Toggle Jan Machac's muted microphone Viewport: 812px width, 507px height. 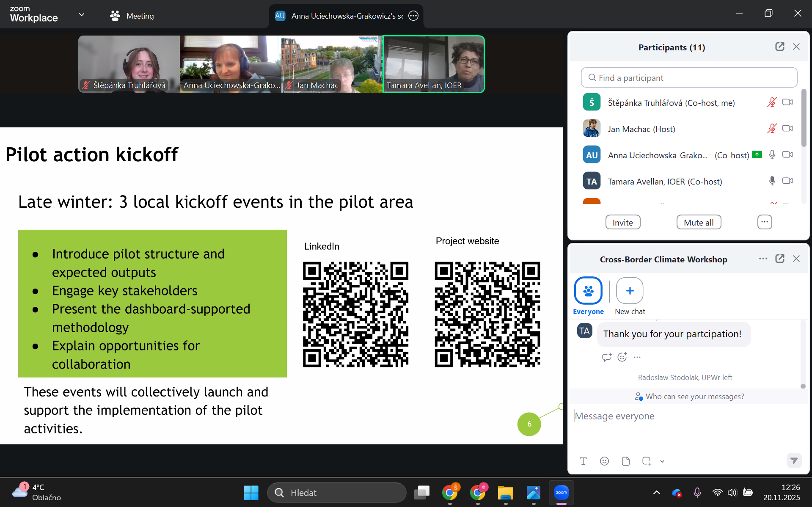(x=772, y=129)
